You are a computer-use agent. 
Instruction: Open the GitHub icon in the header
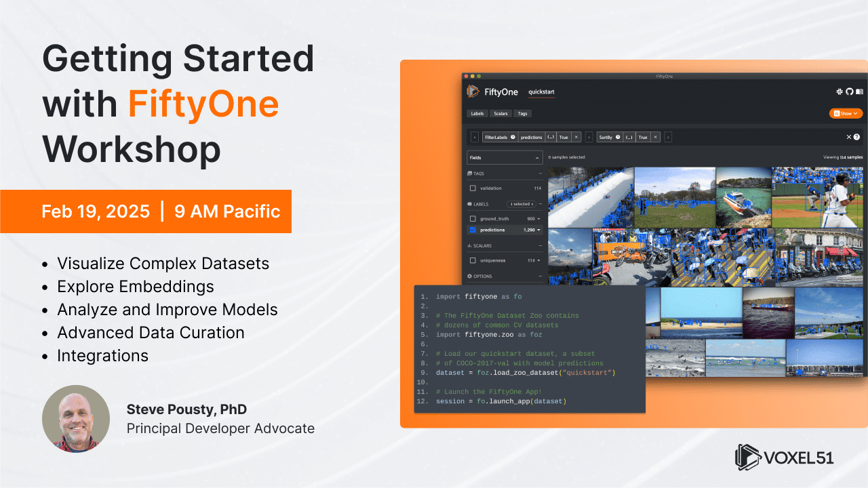849,91
